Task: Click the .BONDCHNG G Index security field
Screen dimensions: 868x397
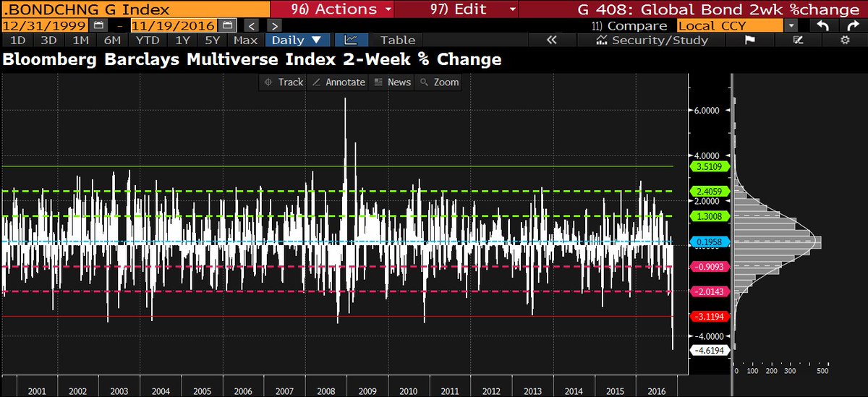Action: [x=135, y=9]
